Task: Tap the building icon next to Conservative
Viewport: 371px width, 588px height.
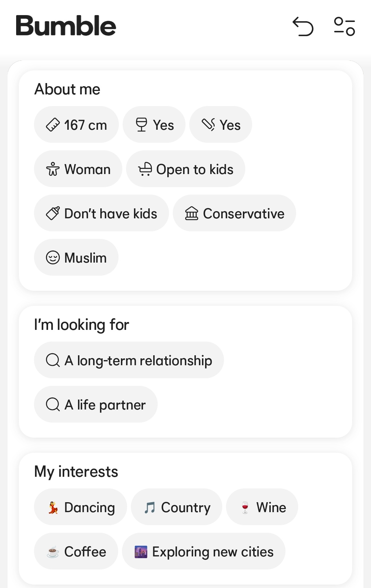Action: (x=192, y=213)
